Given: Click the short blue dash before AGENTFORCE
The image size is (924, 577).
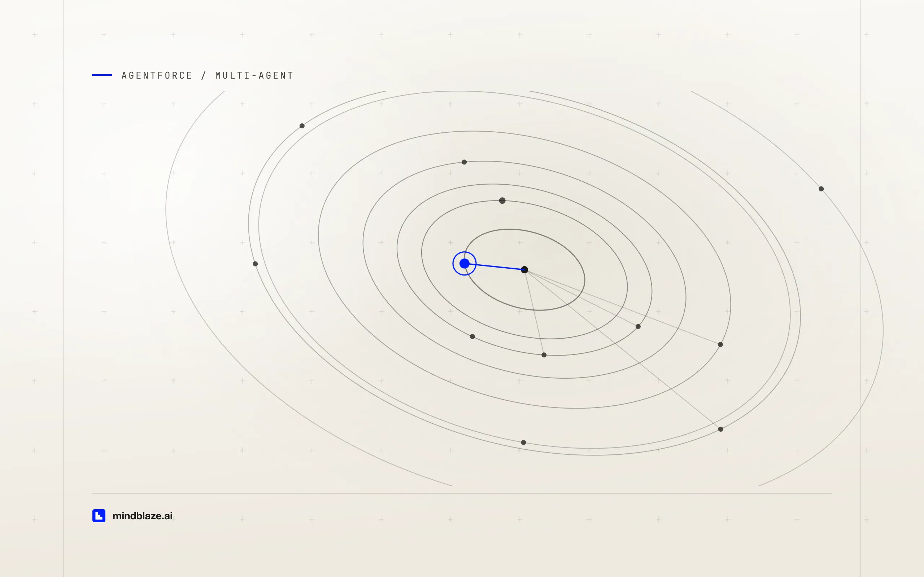Looking at the screenshot, I should click(x=101, y=75).
